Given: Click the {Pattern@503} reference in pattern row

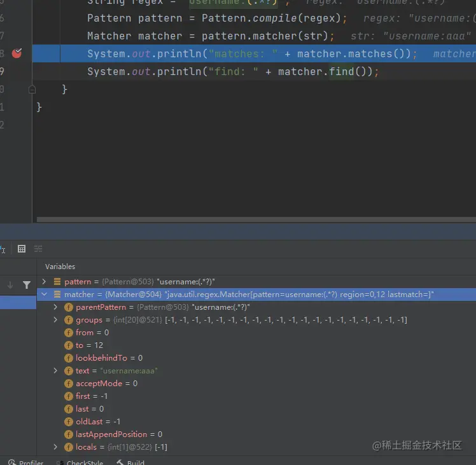Looking at the screenshot, I should (x=128, y=282).
